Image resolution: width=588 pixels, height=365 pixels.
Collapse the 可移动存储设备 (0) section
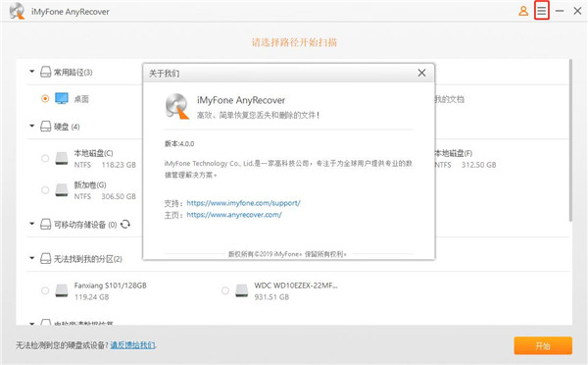pyautogui.click(x=32, y=224)
